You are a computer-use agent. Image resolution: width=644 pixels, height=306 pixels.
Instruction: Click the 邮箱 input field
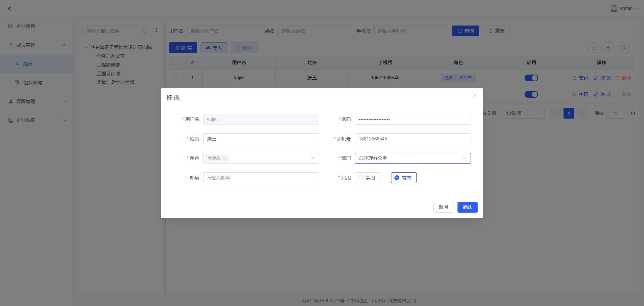coord(261,178)
